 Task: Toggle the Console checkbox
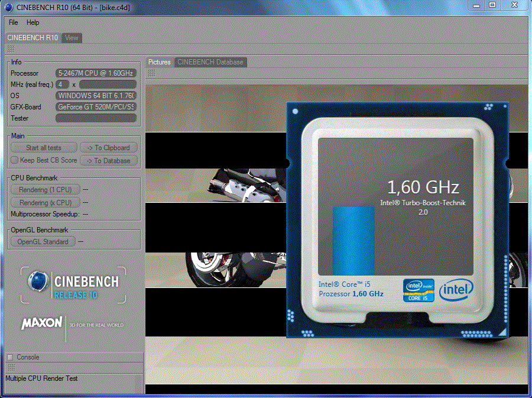pyautogui.click(x=10, y=357)
